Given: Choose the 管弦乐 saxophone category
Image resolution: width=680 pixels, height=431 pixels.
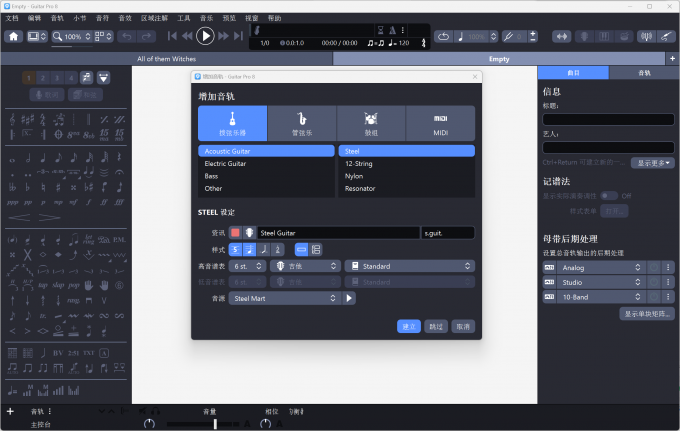Looking at the screenshot, I should coord(301,123).
